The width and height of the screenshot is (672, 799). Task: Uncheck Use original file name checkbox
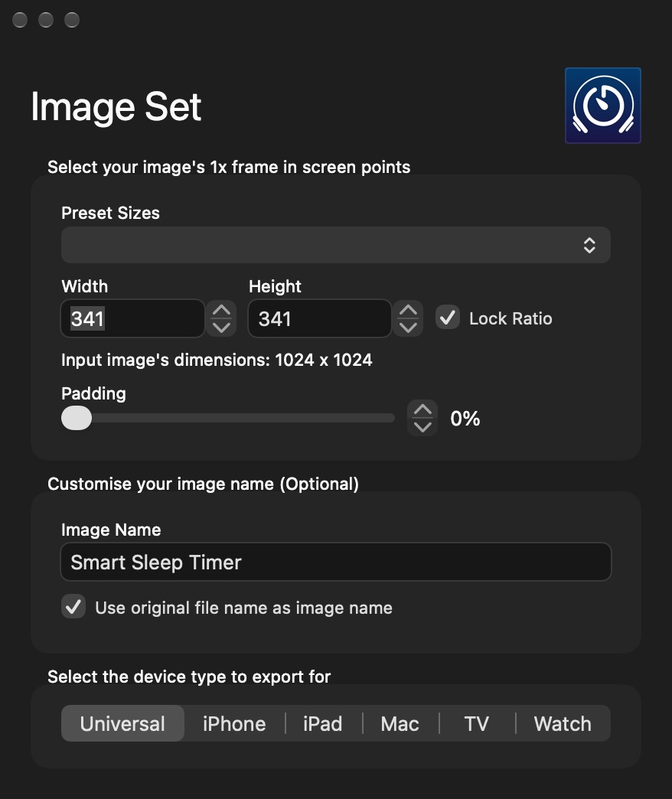click(x=73, y=606)
